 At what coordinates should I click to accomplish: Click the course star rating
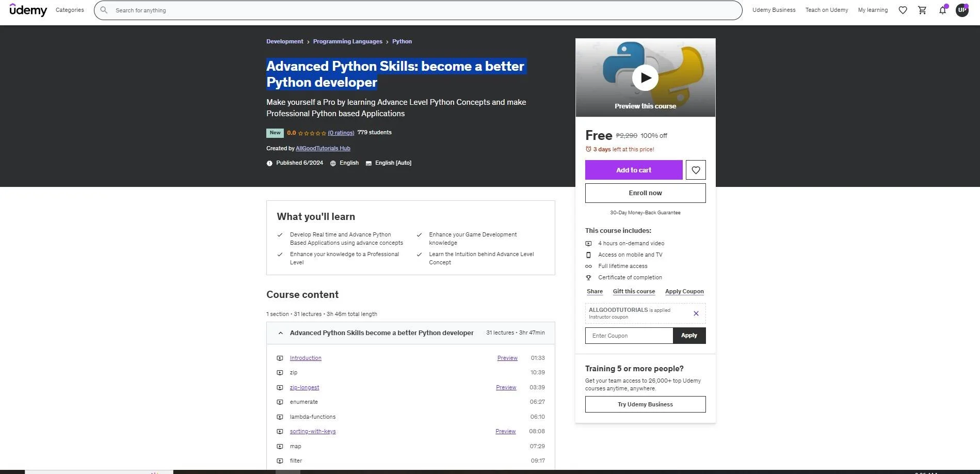tap(312, 133)
